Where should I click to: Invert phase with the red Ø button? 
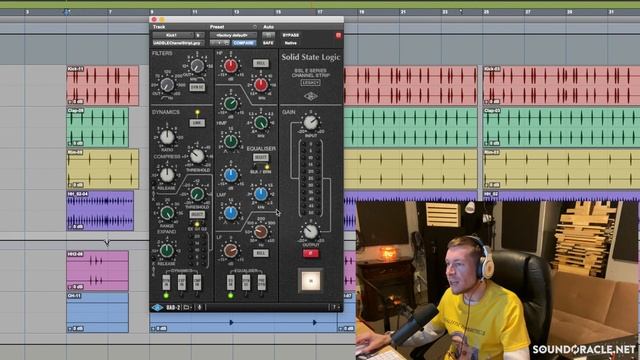pos(311,253)
